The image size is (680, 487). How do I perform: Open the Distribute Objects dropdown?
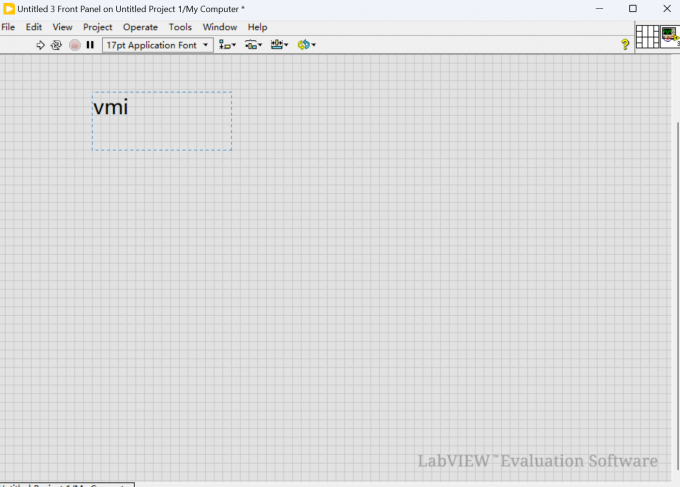pos(253,45)
